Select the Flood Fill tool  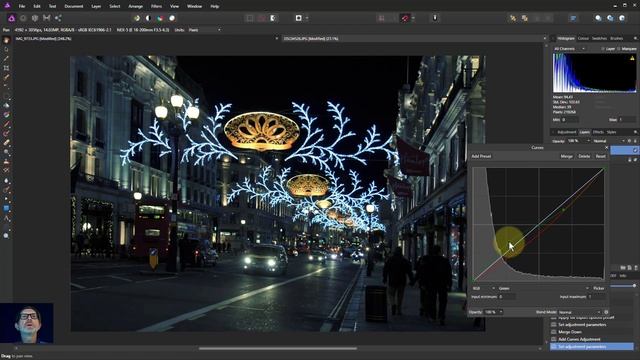6,106
